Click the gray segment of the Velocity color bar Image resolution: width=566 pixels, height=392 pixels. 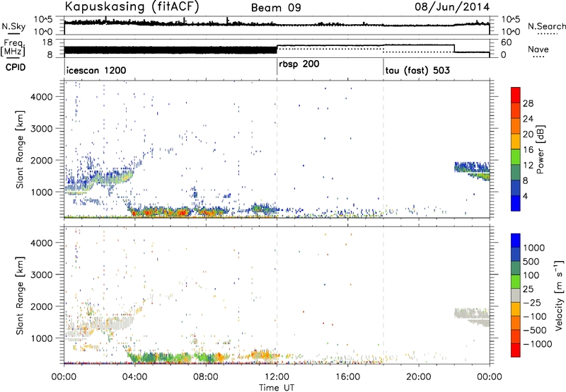[x=516, y=295]
